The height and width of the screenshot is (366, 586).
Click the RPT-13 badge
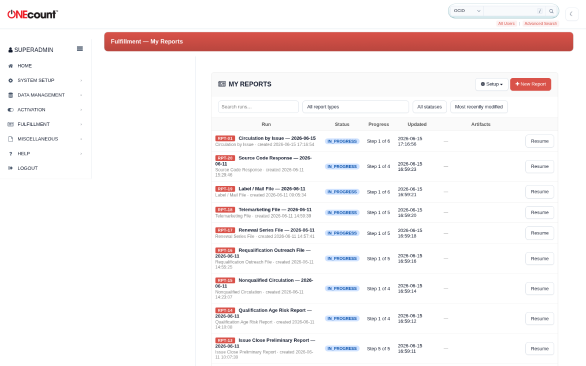[x=225, y=341]
